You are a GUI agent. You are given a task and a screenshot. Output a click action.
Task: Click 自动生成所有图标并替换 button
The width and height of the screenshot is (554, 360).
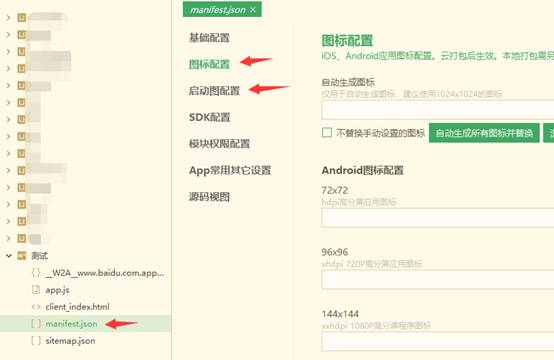pos(484,133)
